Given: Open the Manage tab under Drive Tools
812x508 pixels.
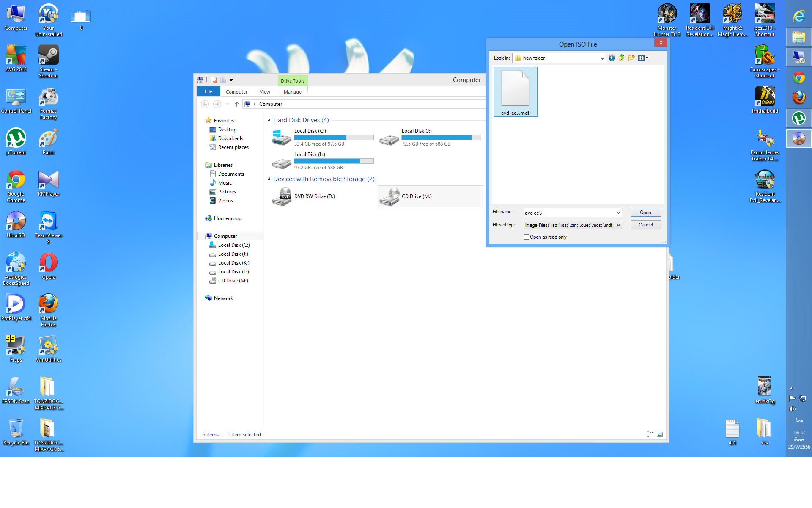Looking at the screenshot, I should 292,92.
